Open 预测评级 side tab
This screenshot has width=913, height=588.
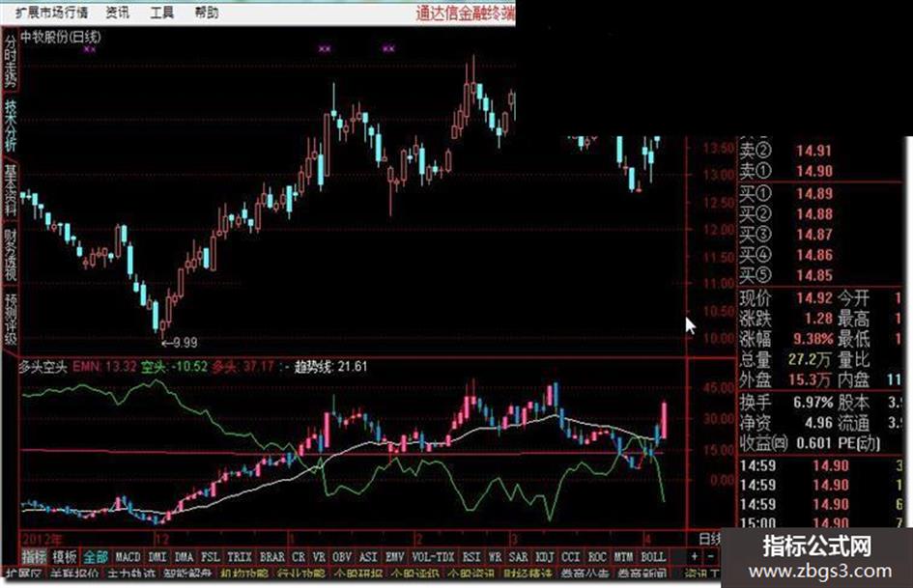point(11,320)
